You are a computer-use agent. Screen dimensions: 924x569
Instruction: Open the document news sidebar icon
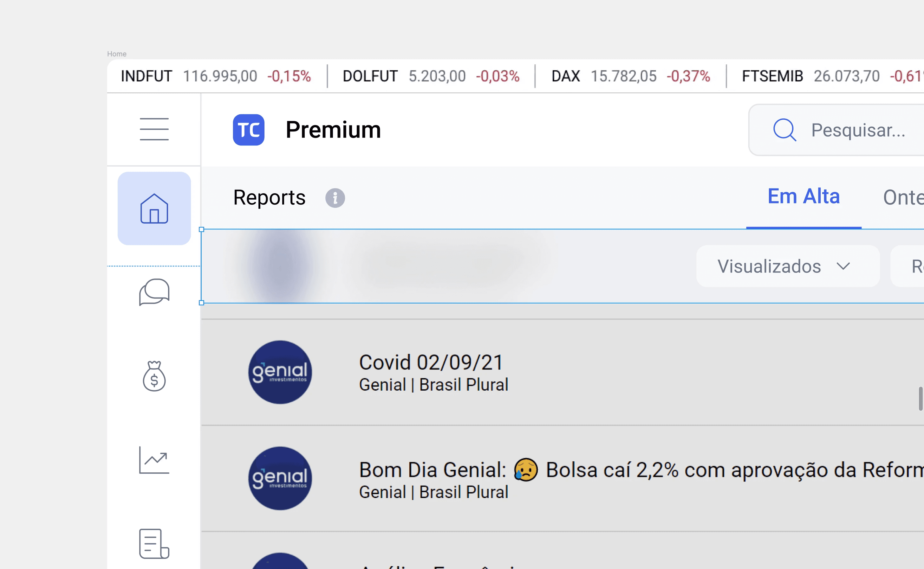click(x=154, y=544)
